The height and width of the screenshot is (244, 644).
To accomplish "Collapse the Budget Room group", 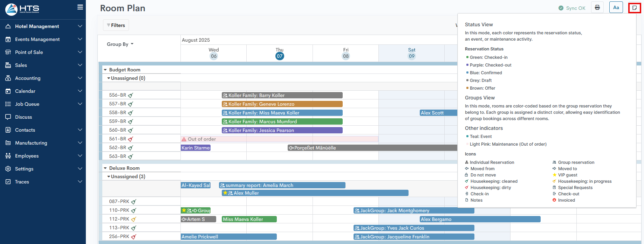I will point(105,70).
